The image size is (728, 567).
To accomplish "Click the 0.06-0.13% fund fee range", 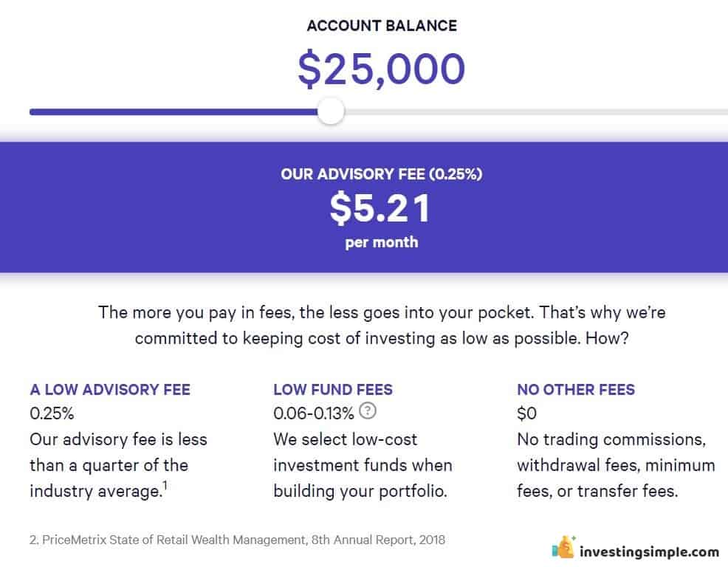I will [x=313, y=413].
